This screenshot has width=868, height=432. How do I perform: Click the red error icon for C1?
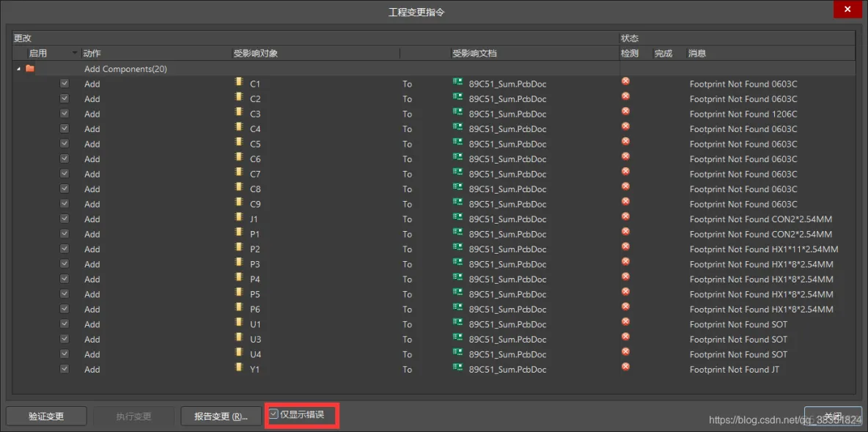pyautogui.click(x=625, y=81)
